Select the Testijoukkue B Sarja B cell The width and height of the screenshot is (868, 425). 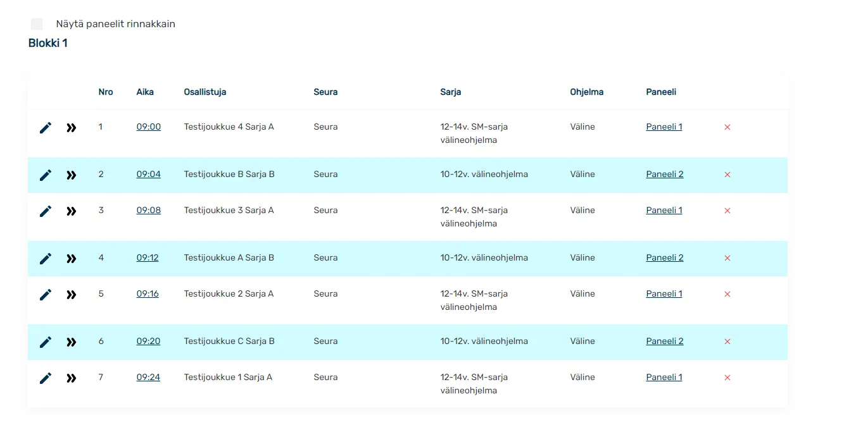[229, 174]
